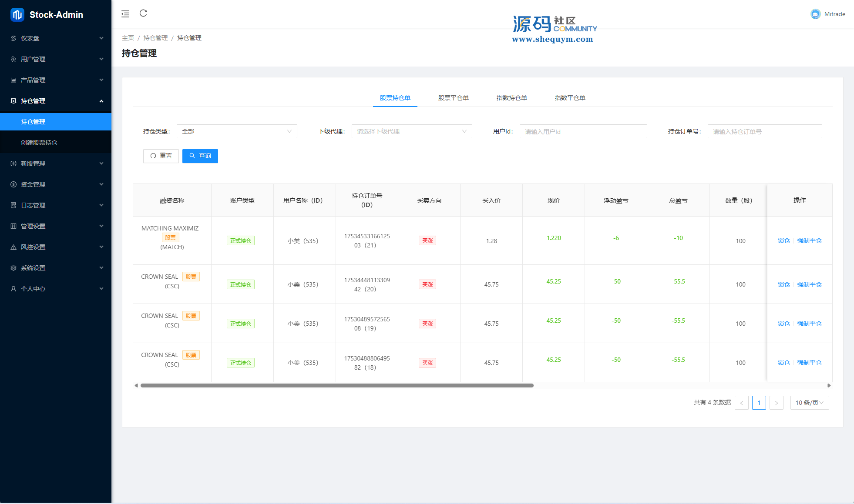Click the sidebar collapse menu icon
Image resolution: width=854 pixels, height=504 pixels.
[x=125, y=14]
